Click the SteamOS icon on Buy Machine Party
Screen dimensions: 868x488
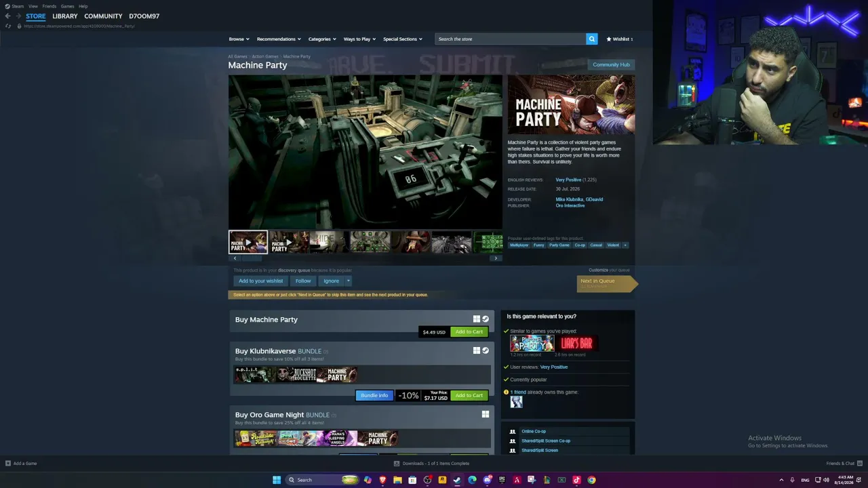(486, 319)
